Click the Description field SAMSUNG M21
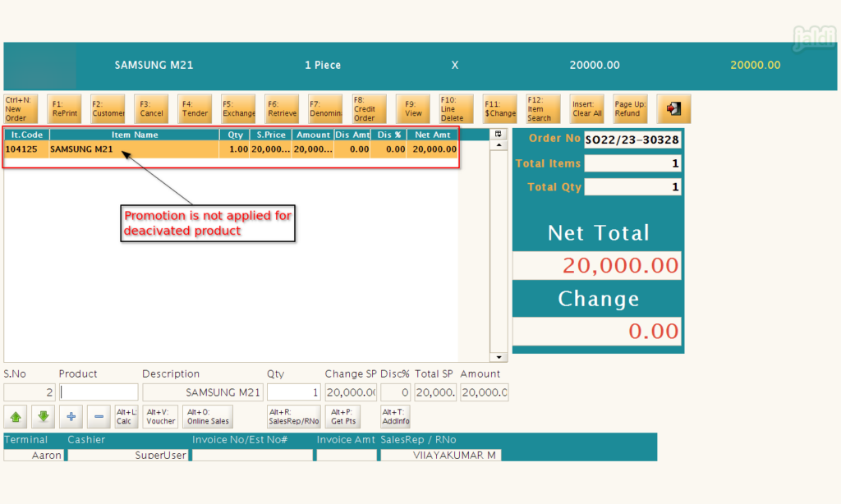The height and width of the screenshot is (504, 841). (203, 392)
